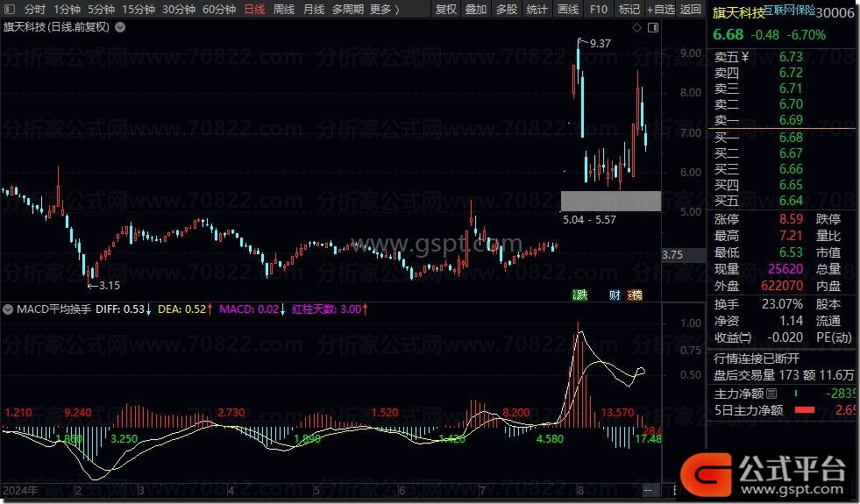Click the 买三 bid price 6.66
The height and width of the screenshot is (504, 860).
tap(791, 169)
